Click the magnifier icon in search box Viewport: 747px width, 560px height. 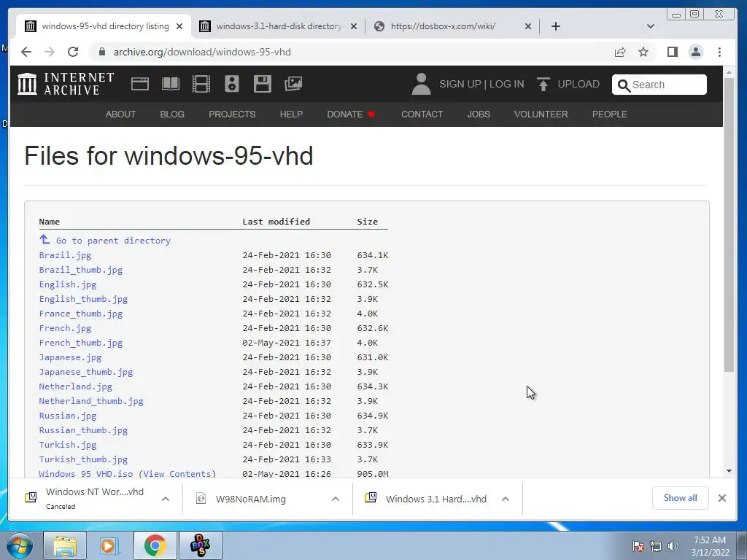[624, 85]
